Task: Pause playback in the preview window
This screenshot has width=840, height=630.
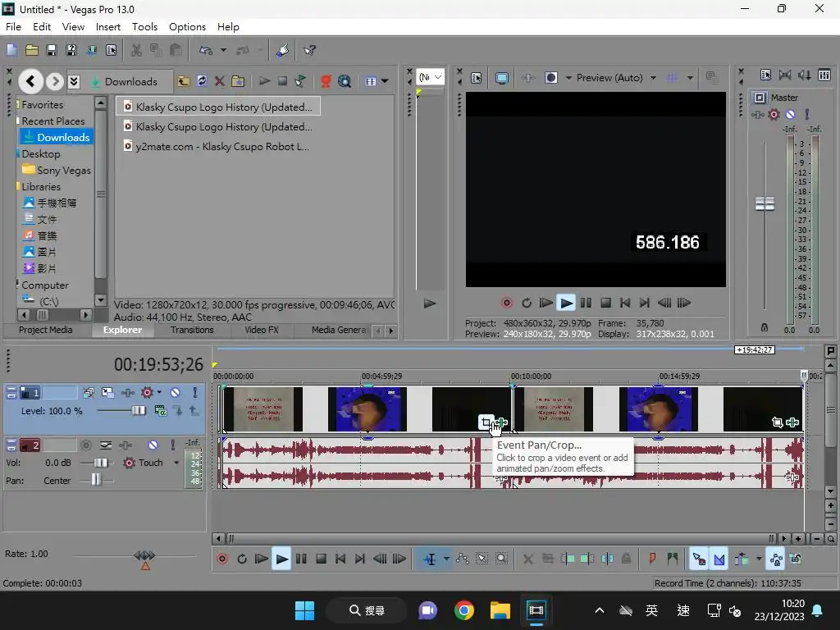Action: (x=586, y=303)
